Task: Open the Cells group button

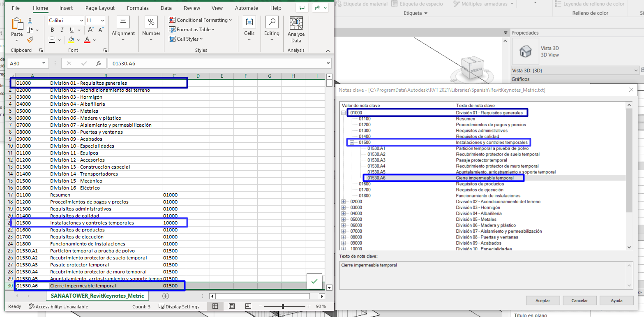Action: [249, 29]
